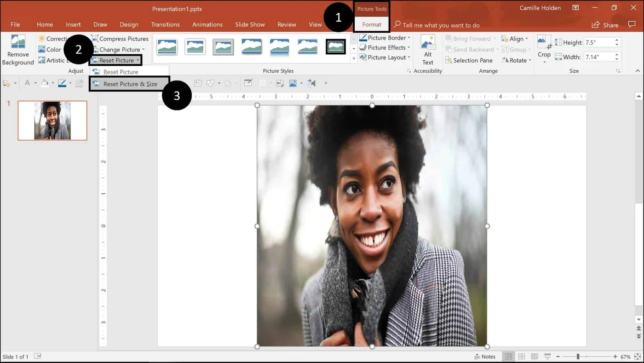Click the Notes button in the status bar
Image resolution: width=644 pixels, height=363 pixels.
tap(485, 357)
